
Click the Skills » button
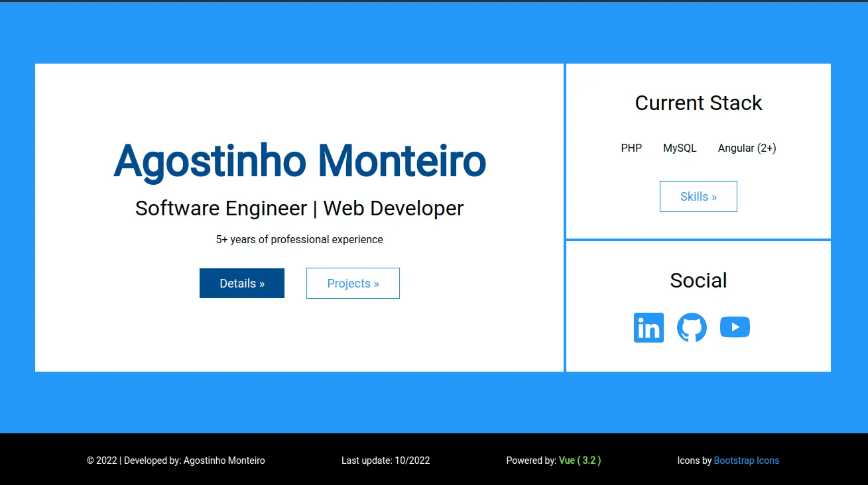pyautogui.click(x=698, y=196)
